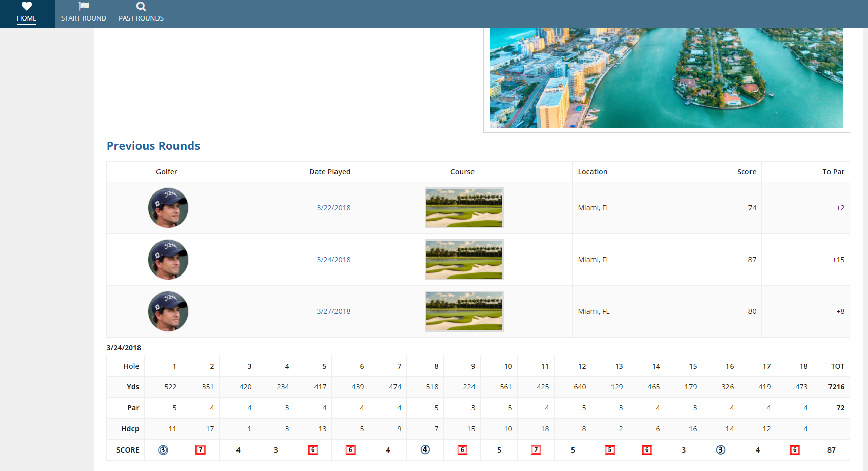868x471 pixels.
Task: Click the Date Played column header
Action: pyautogui.click(x=330, y=171)
